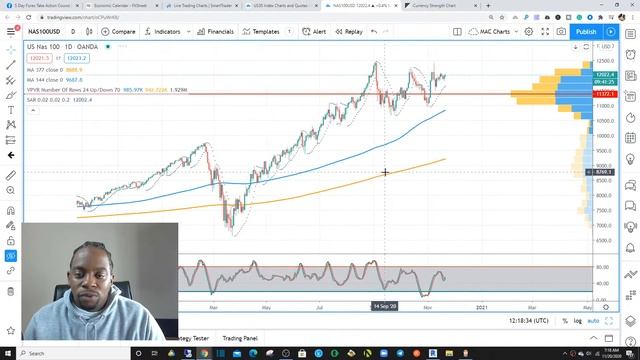This screenshot has height=360, width=640.
Task: Toggle hide all drawings eye icon
Action: (x=11, y=256)
